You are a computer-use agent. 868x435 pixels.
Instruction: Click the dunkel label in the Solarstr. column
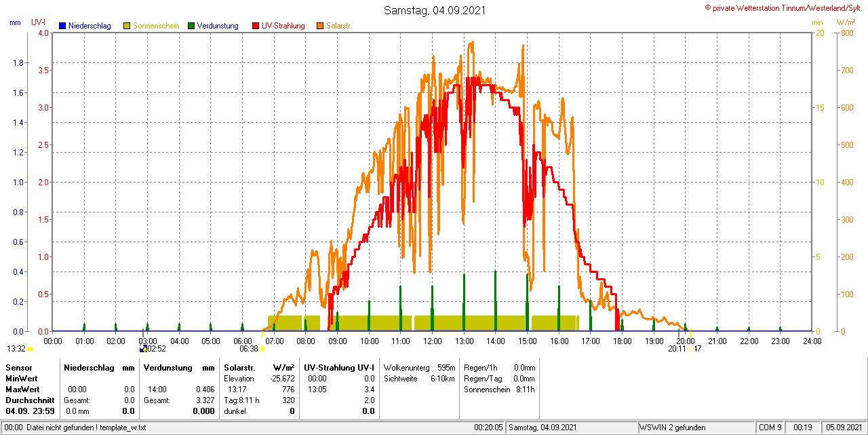[x=235, y=411]
